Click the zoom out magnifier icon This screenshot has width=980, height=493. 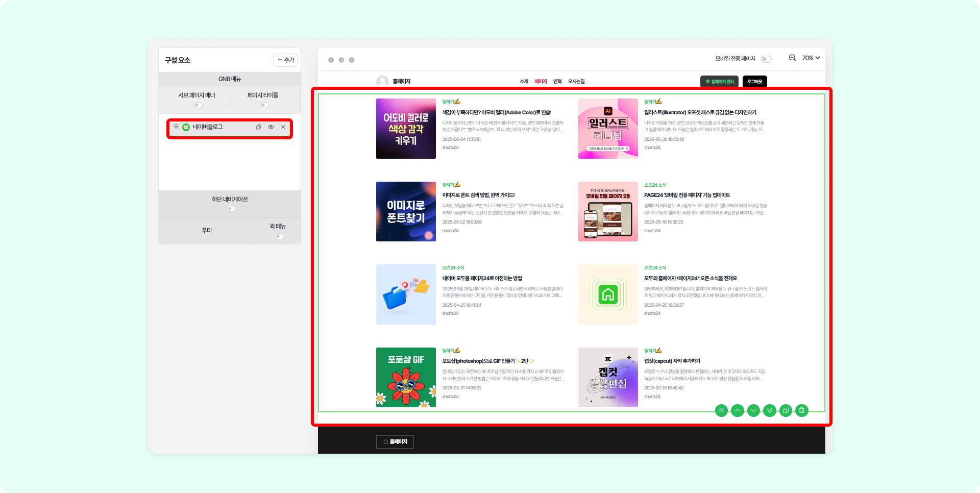coord(792,58)
